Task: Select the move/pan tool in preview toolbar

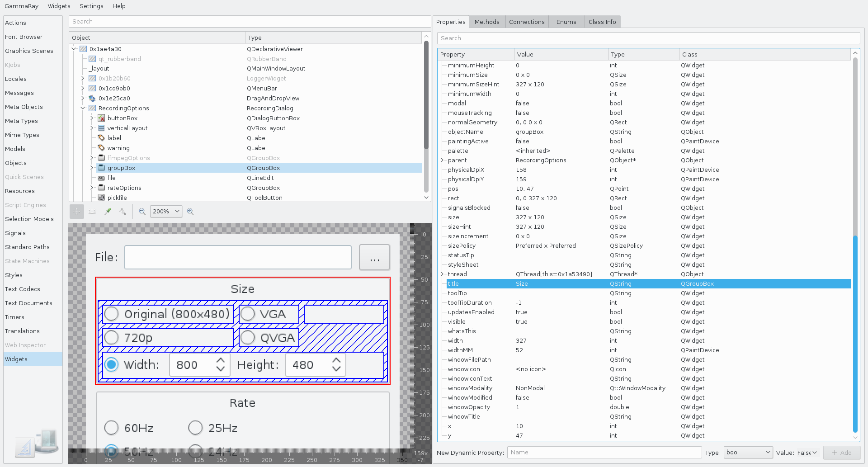Action: (77, 212)
